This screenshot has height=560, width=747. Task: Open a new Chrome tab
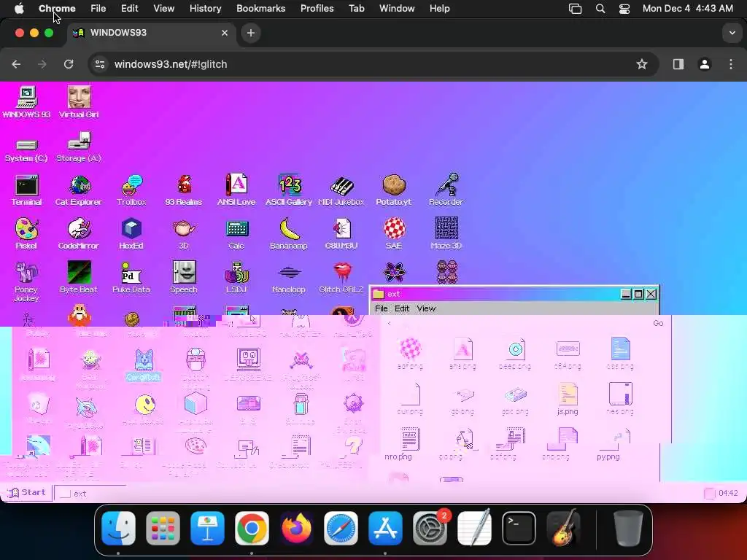point(251,33)
